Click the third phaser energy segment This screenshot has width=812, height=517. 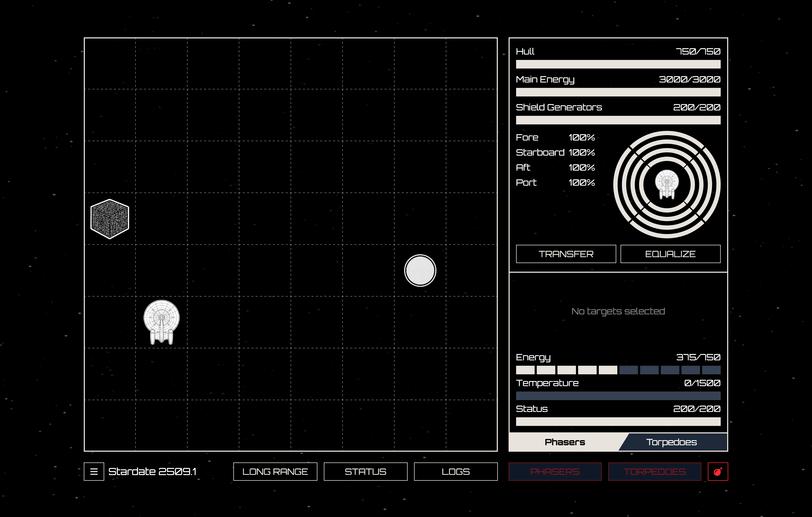point(566,370)
